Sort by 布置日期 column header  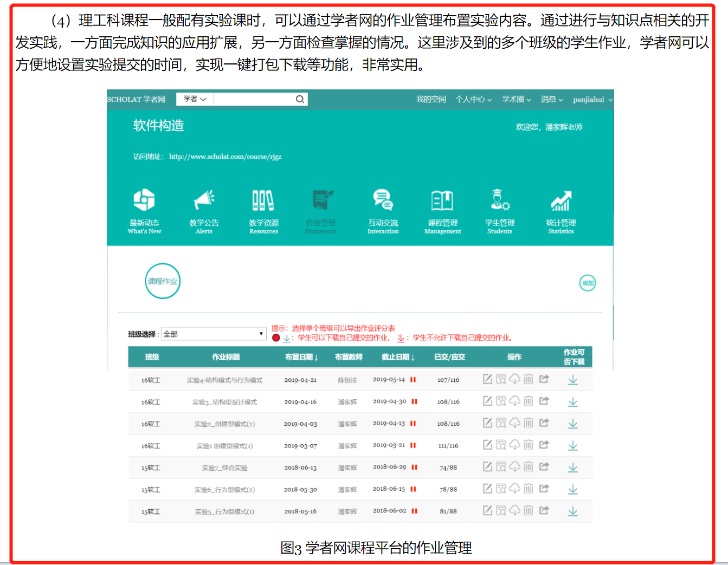pos(301,358)
